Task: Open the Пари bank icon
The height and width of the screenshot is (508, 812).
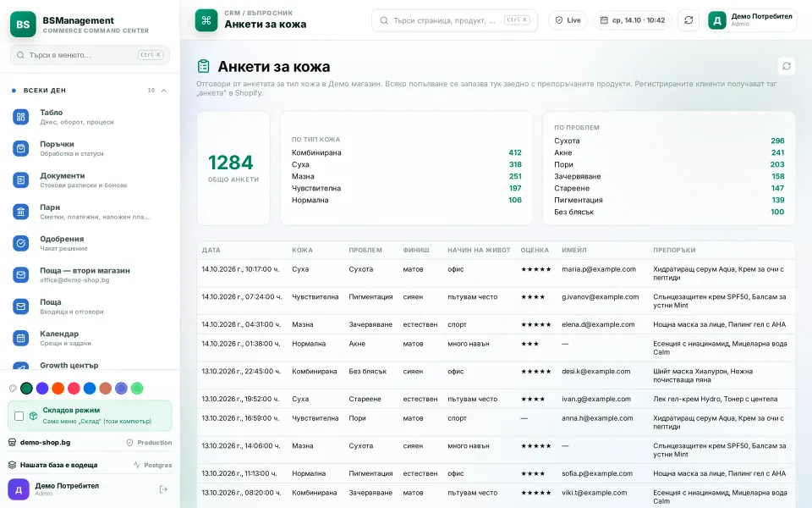Action: pyautogui.click(x=20, y=212)
